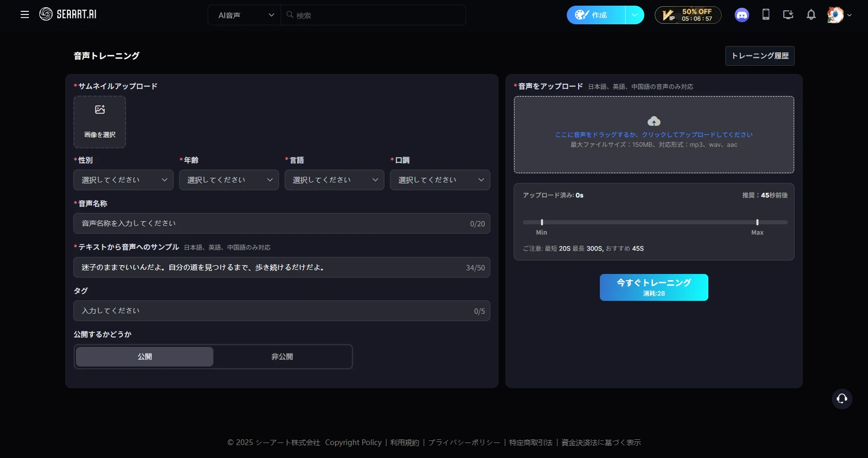This screenshot has width=868, height=458.
Task: Expand the 年齢 dropdown
Action: [229, 180]
